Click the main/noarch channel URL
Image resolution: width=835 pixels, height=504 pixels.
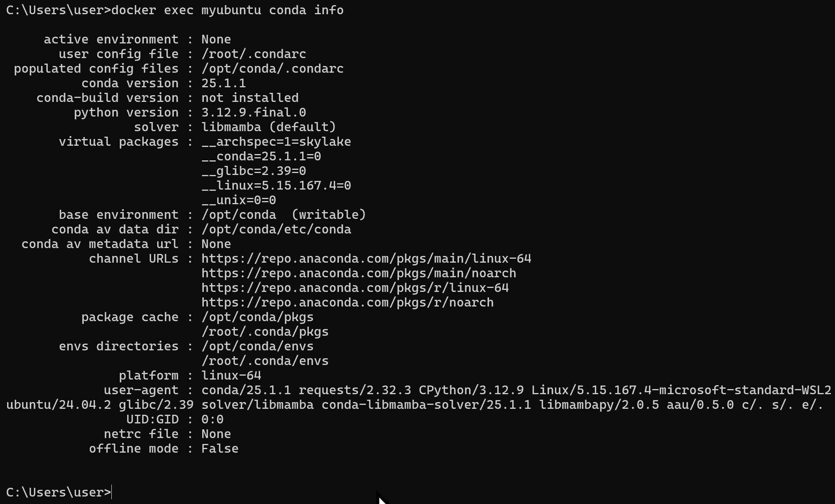359,273
